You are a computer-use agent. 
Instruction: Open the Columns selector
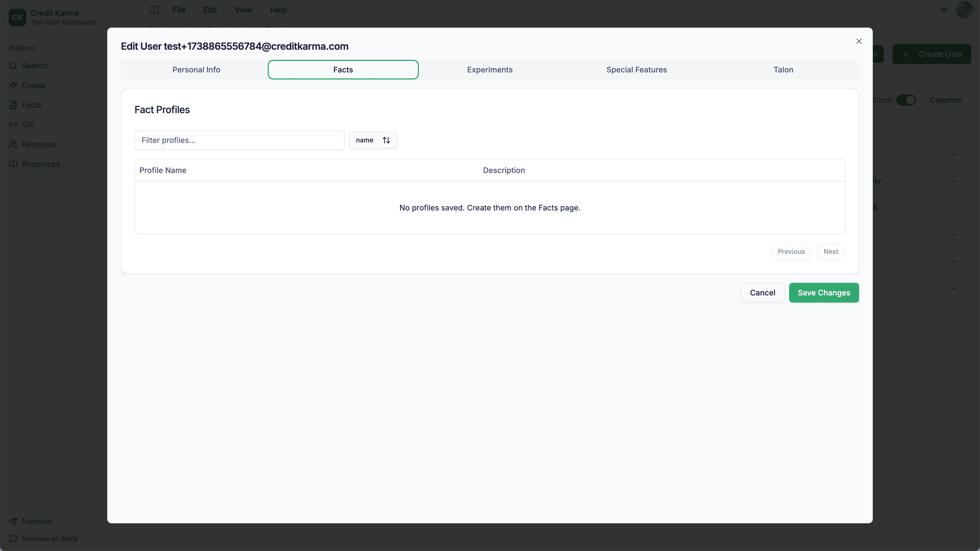946,100
